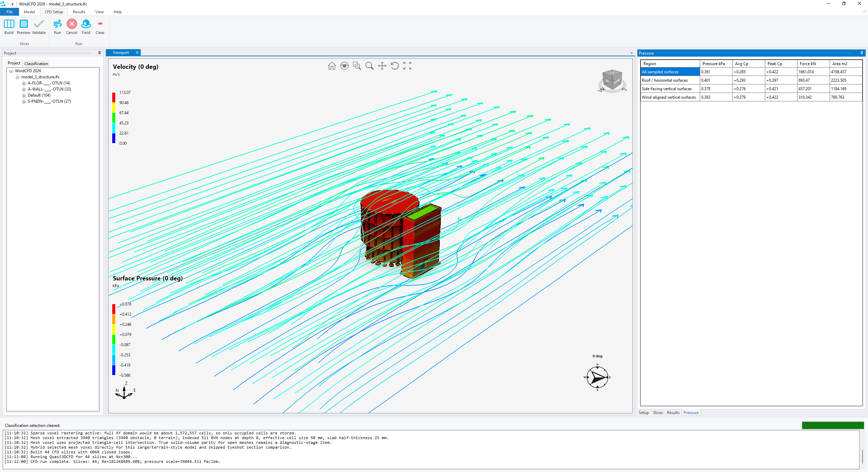Viewport: 868px width, 472px height.
Task: Open the File menu
Action: coord(9,12)
